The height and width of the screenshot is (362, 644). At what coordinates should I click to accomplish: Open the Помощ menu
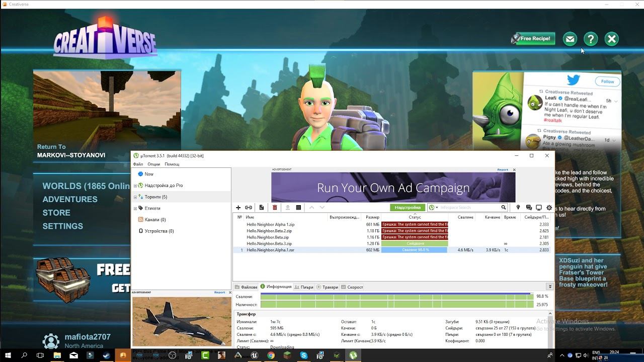[172, 164]
